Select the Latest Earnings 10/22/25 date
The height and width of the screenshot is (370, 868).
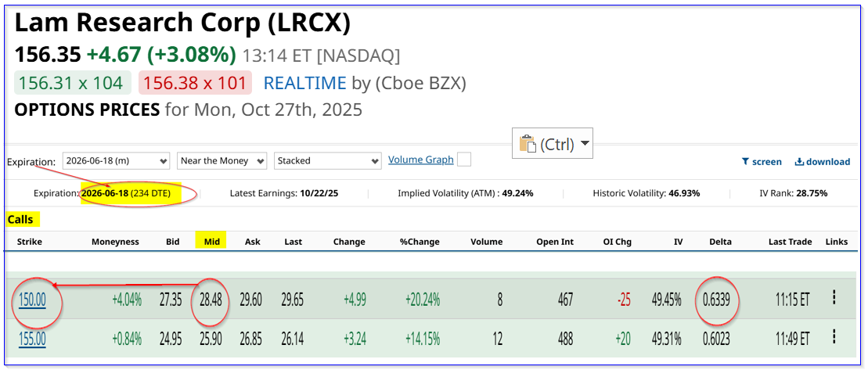pos(317,193)
